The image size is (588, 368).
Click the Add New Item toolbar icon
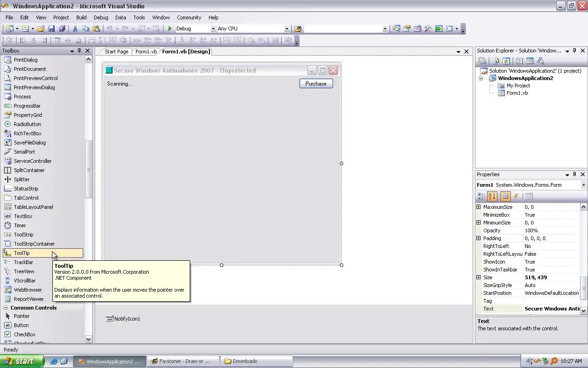point(25,29)
